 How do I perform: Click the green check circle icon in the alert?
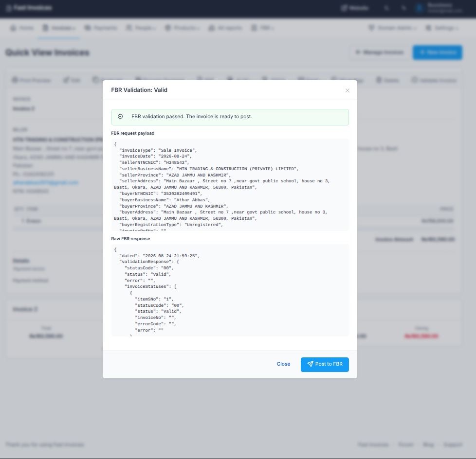pyautogui.click(x=120, y=117)
